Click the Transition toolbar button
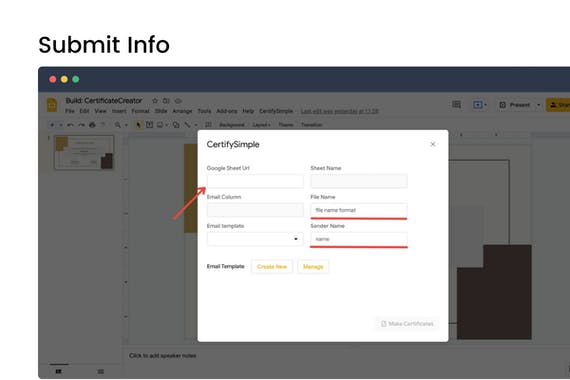 coord(312,125)
